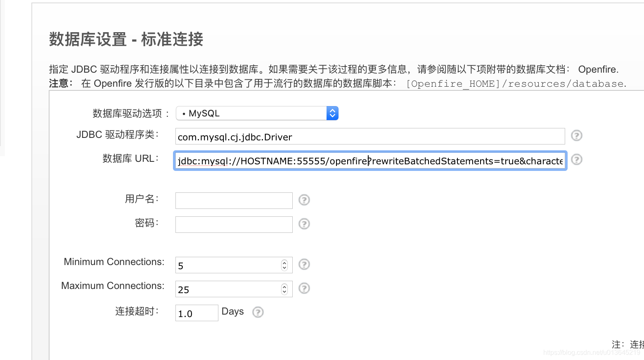Click the password (密码) input field
Screen dimensions: 644x360
(x=234, y=225)
